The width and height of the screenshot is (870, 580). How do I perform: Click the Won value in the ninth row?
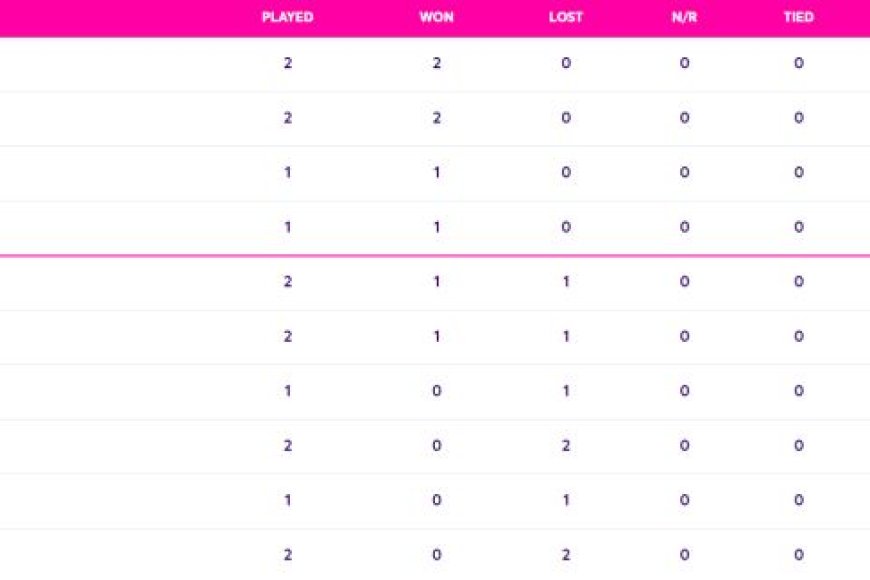pyautogui.click(x=437, y=500)
